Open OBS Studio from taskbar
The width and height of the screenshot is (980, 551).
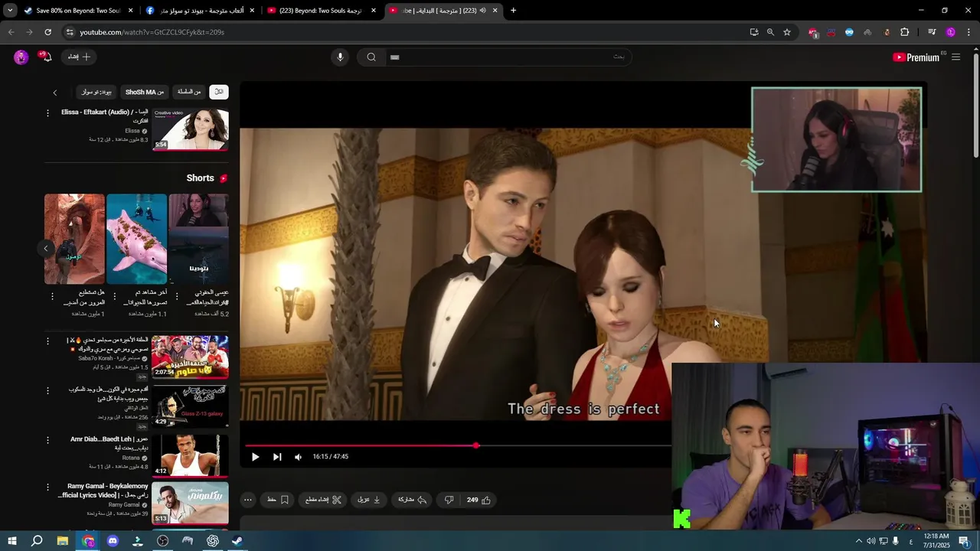[162, 541]
